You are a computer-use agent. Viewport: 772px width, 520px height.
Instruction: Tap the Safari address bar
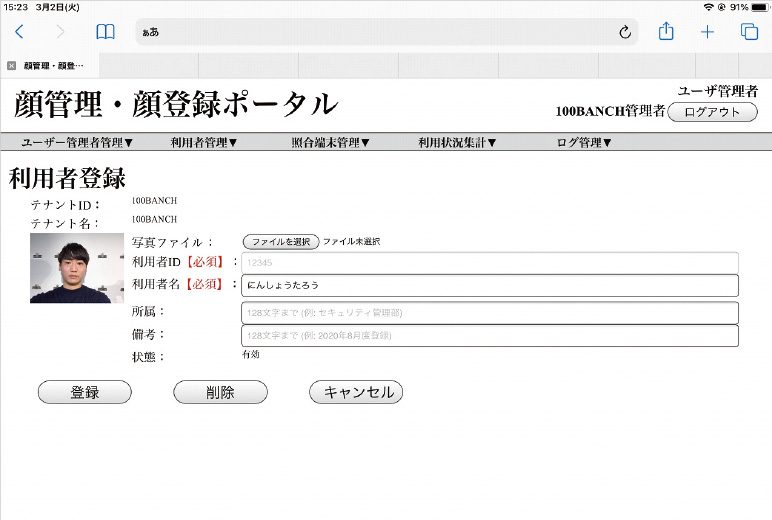380,32
